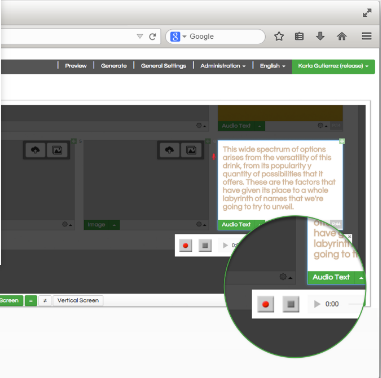This screenshot has width=381, height=378.
Task: Open the Generate menu item
Action: click(114, 66)
